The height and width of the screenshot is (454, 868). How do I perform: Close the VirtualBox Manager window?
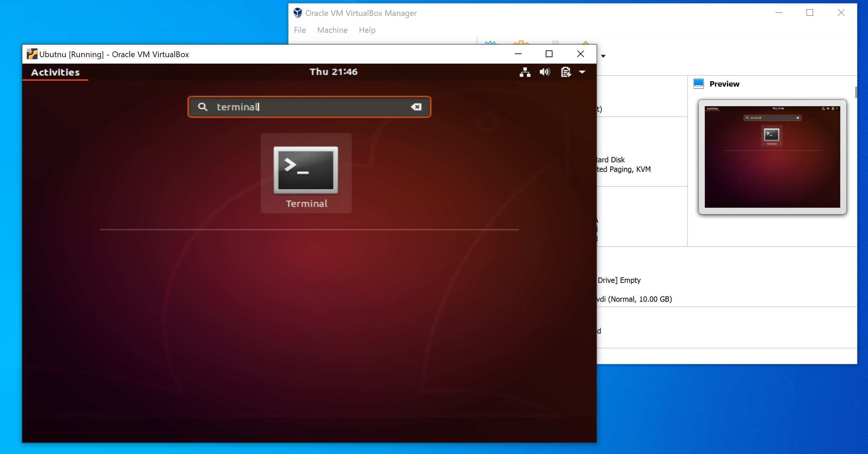pyautogui.click(x=841, y=13)
